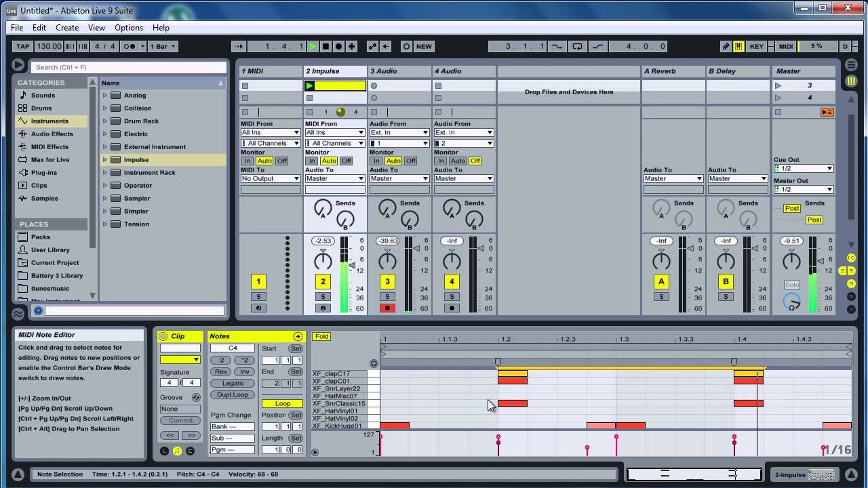Toggle KEY map mode
This screenshot has width=868, height=488.
pyautogui.click(x=757, y=46)
